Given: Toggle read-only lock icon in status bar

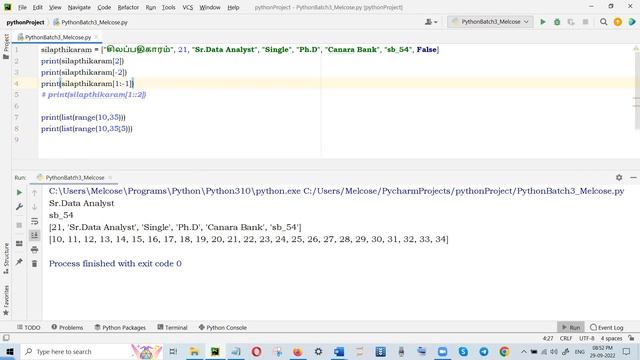Looking at the screenshot, I should click(631, 338).
